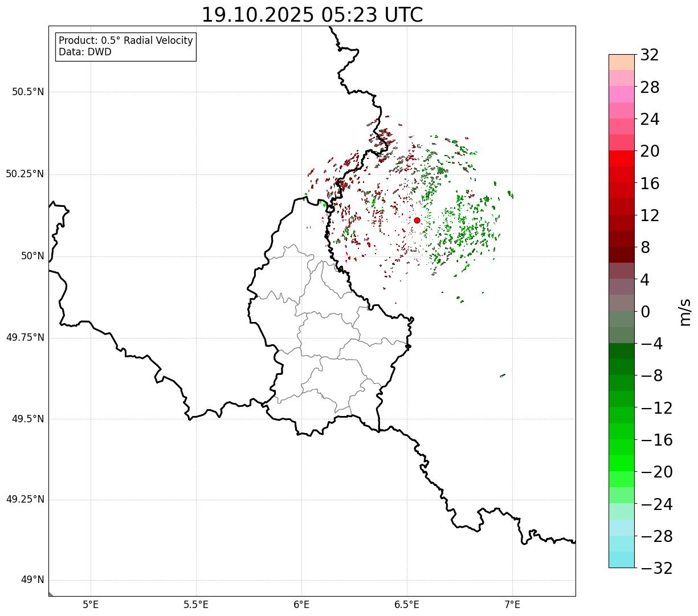Click the red radar site marker dot
The width and height of the screenshot is (698, 616).
click(x=417, y=220)
